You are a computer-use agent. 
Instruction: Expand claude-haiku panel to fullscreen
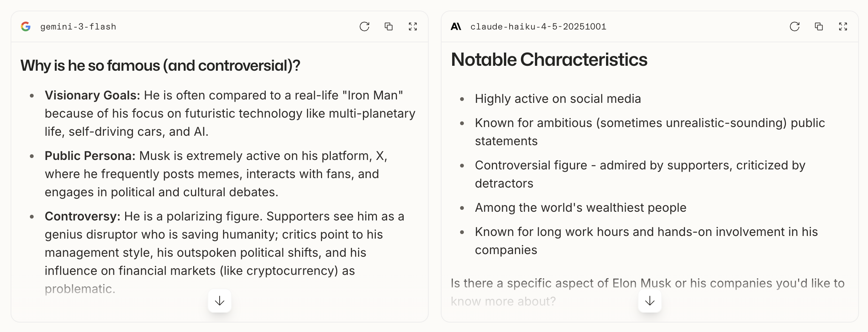(843, 26)
